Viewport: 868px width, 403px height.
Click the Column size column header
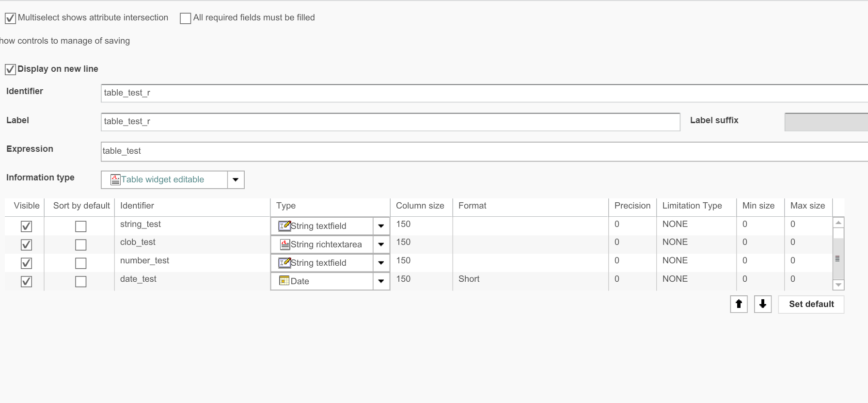point(420,206)
